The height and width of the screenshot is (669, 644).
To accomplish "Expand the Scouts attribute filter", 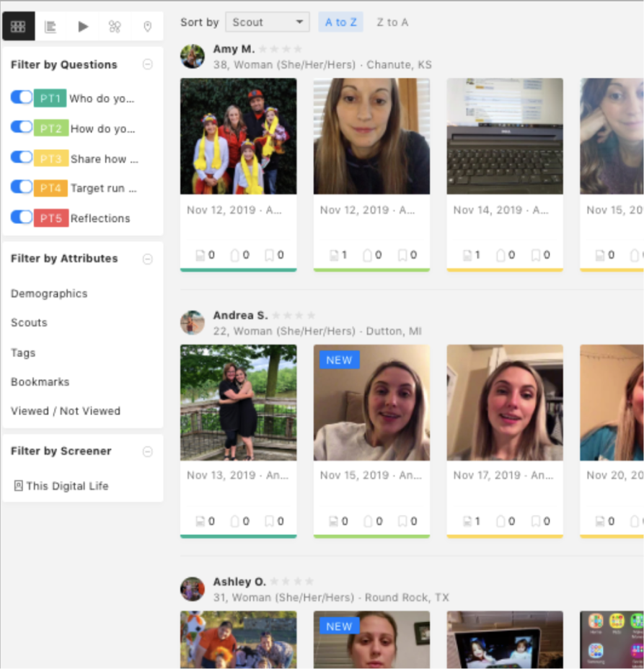I will (x=29, y=322).
